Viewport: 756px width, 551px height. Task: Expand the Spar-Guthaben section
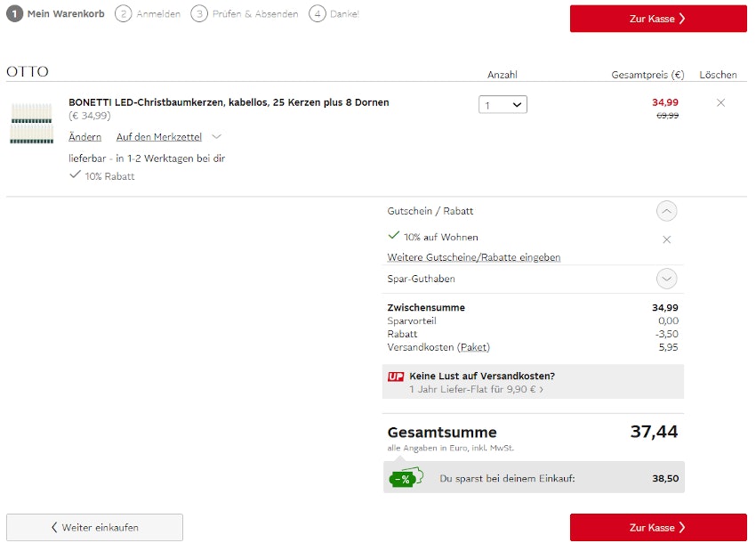[x=666, y=279]
